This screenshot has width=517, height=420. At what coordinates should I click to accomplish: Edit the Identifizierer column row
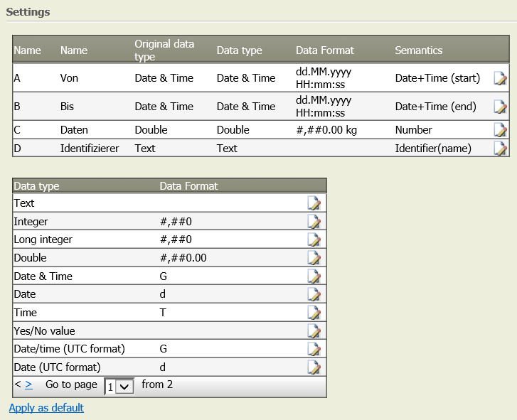click(500, 149)
